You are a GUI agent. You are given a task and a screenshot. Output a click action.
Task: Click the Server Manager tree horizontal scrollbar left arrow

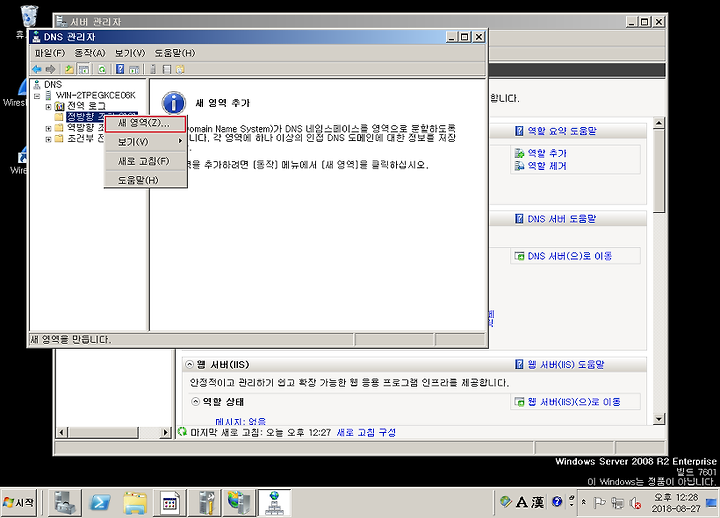62,433
